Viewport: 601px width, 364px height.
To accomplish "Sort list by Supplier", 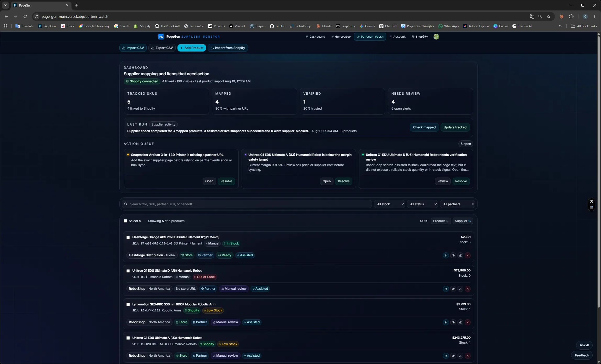I will (x=463, y=221).
